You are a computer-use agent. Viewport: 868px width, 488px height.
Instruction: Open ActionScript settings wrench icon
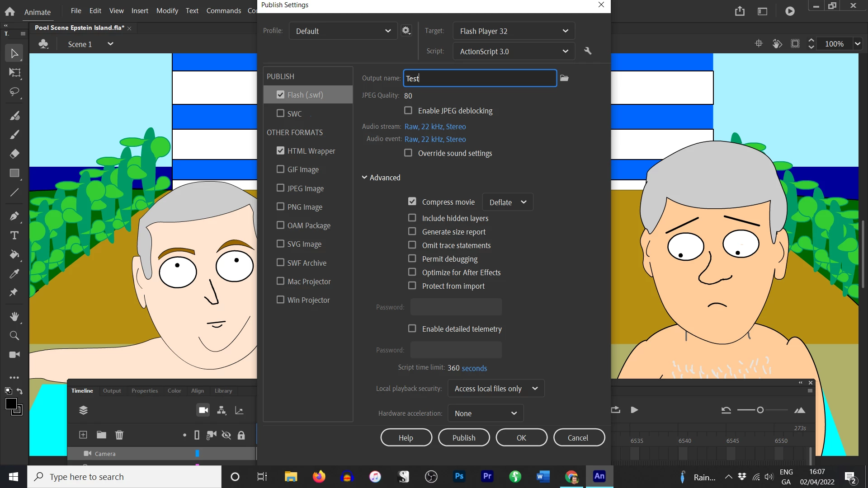point(588,51)
